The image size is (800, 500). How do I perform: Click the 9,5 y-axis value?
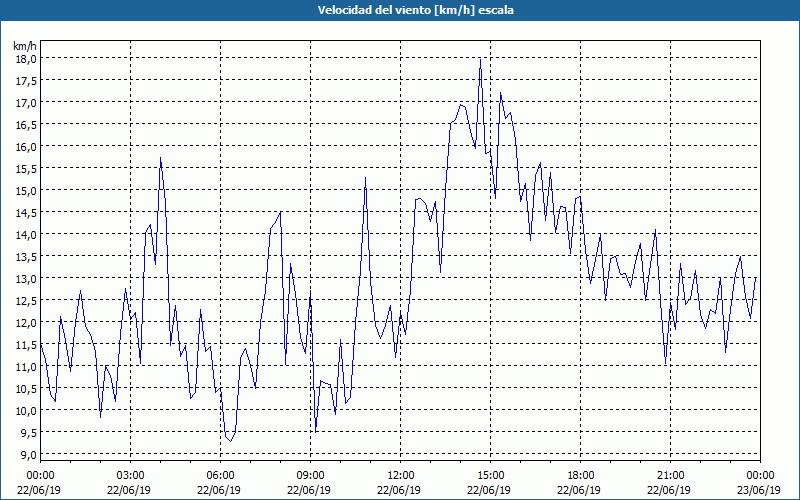pos(29,432)
